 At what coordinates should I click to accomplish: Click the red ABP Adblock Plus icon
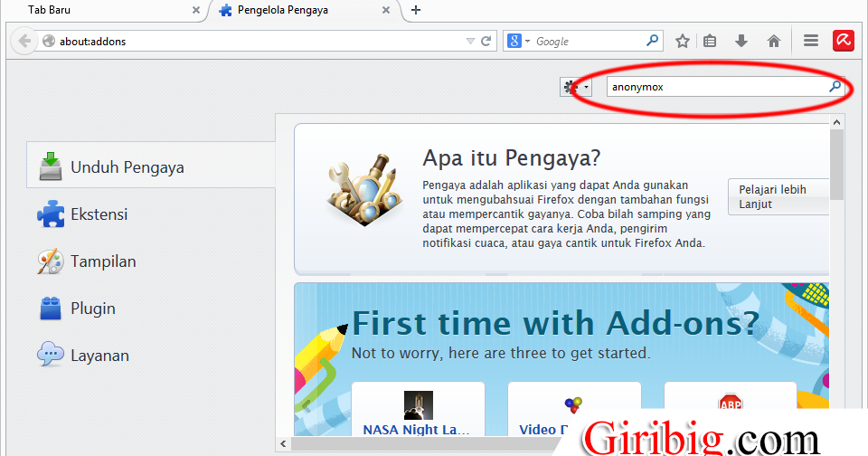(x=731, y=402)
